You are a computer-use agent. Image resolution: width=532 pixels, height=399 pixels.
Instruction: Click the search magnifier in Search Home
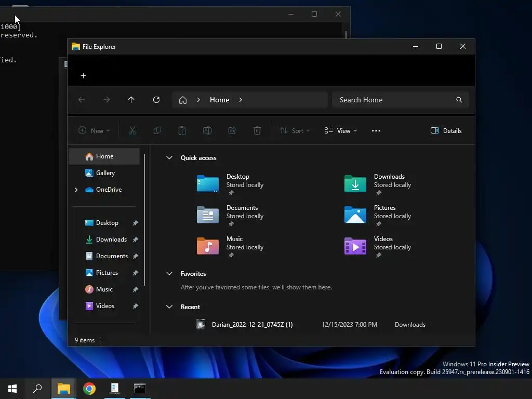459,100
